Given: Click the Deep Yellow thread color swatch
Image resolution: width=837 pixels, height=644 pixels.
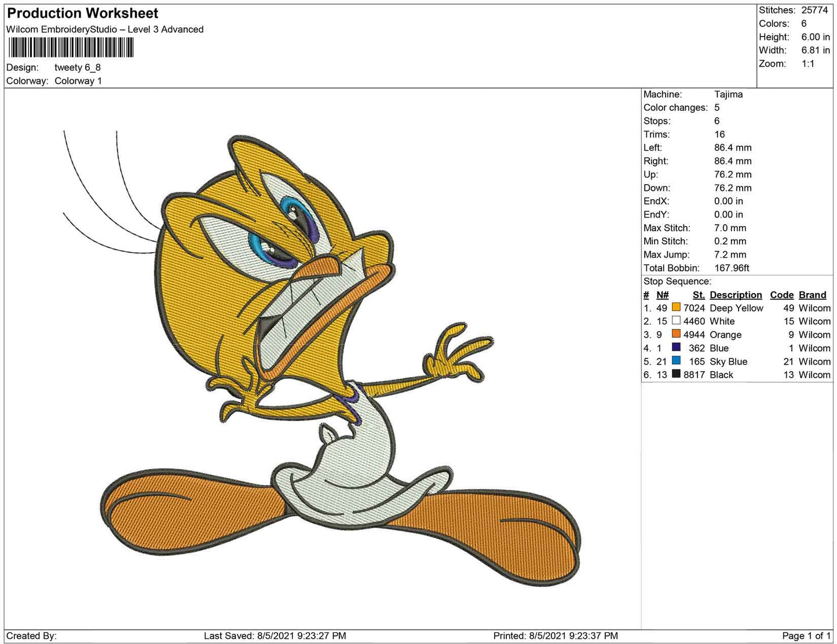Looking at the screenshot, I should click(676, 308).
